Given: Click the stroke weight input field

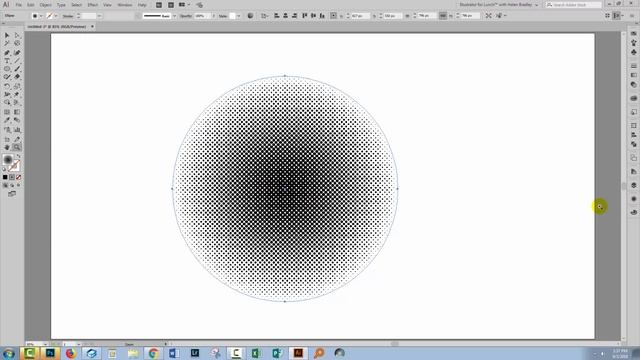Looking at the screenshot, I should pyautogui.click(x=89, y=16).
